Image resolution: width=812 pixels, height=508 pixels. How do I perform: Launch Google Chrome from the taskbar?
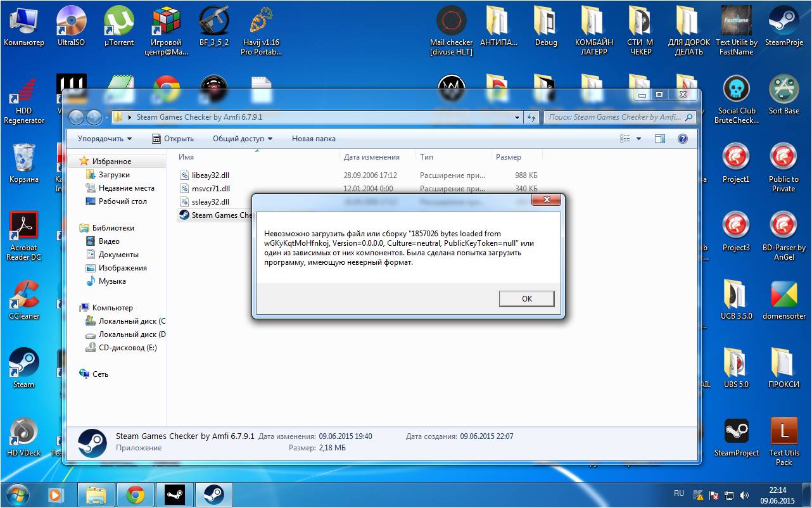pyautogui.click(x=136, y=494)
